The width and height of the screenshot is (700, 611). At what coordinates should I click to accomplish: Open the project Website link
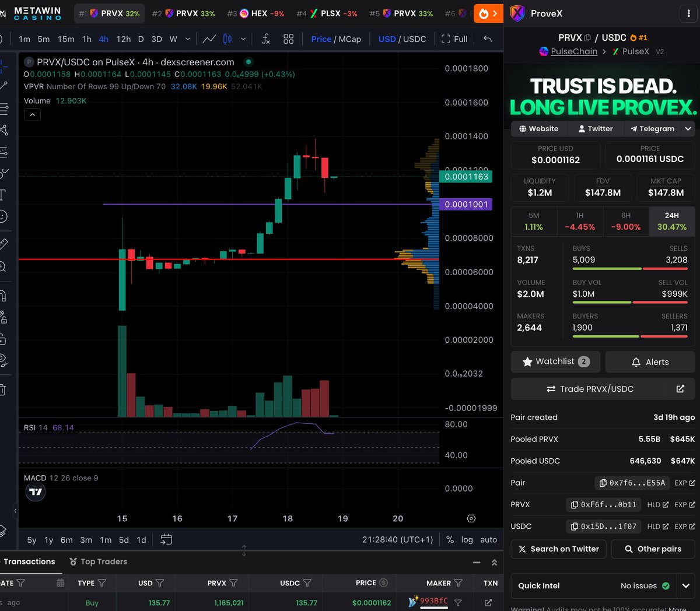(538, 129)
